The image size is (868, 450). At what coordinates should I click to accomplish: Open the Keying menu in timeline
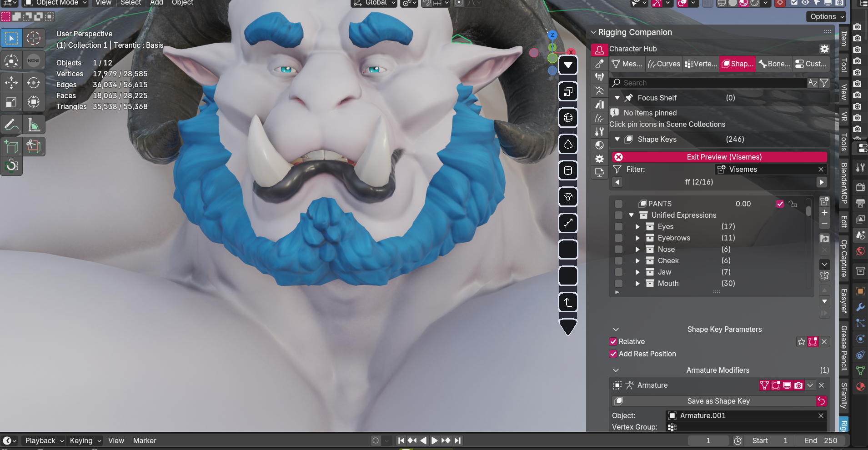pos(85,440)
